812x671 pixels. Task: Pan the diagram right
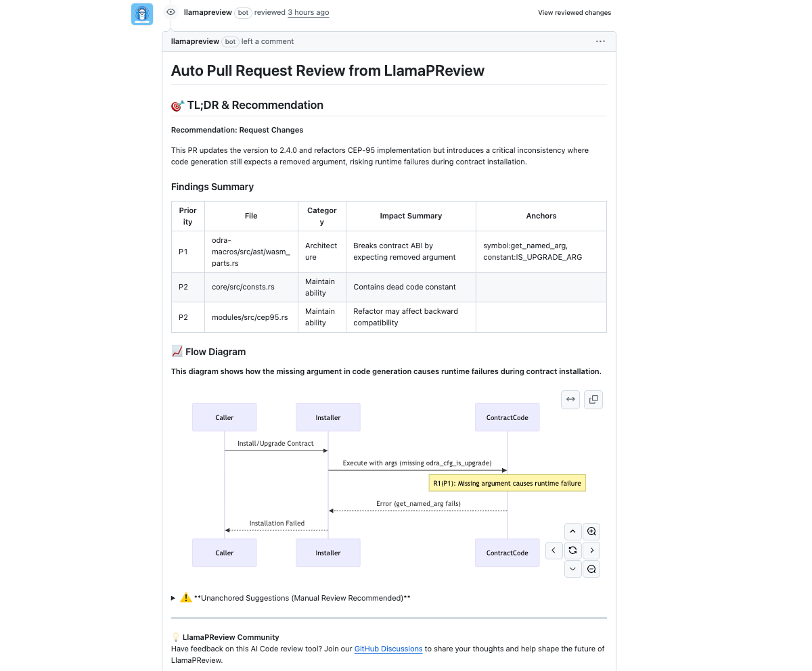pyautogui.click(x=591, y=551)
